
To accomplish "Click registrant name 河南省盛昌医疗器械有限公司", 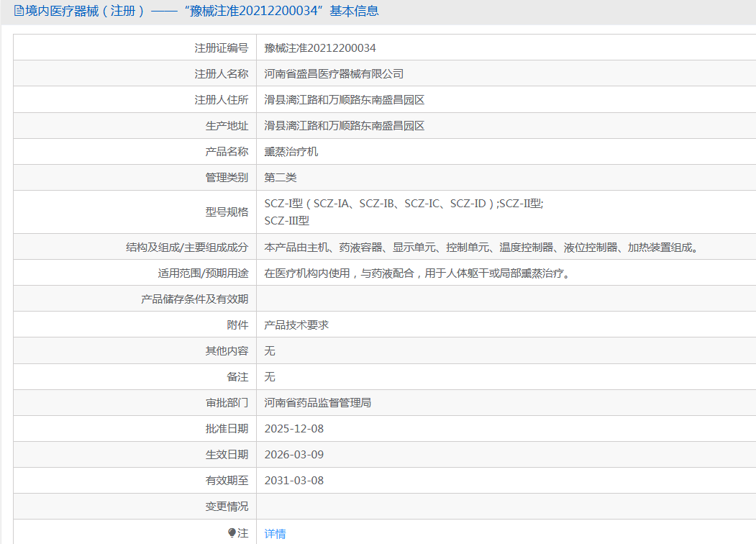I will pyautogui.click(x=334, y=74).
